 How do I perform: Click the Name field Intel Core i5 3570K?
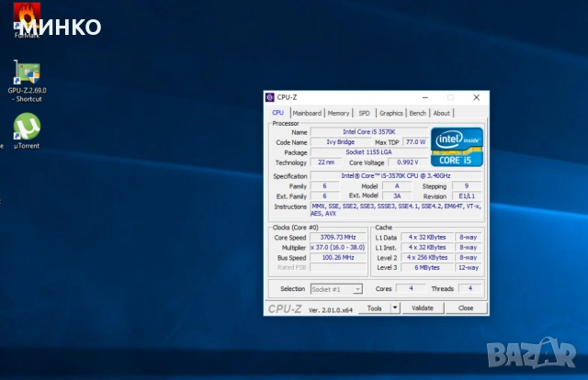[x=369, y=132]
